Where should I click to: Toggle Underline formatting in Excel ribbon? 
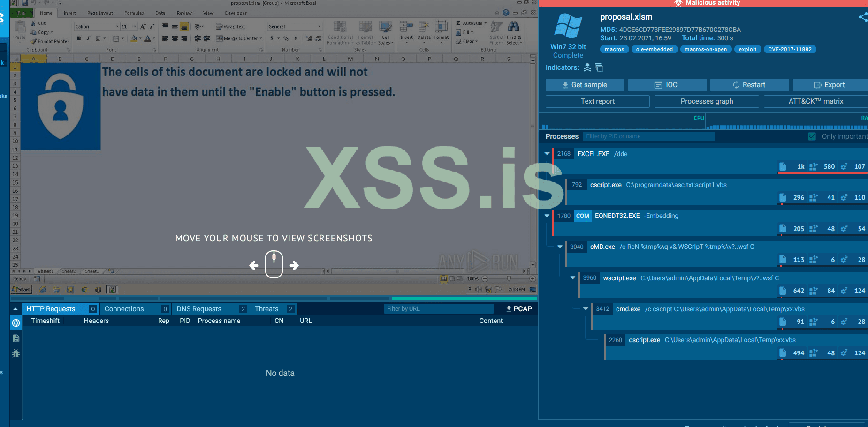click(98, 38)
